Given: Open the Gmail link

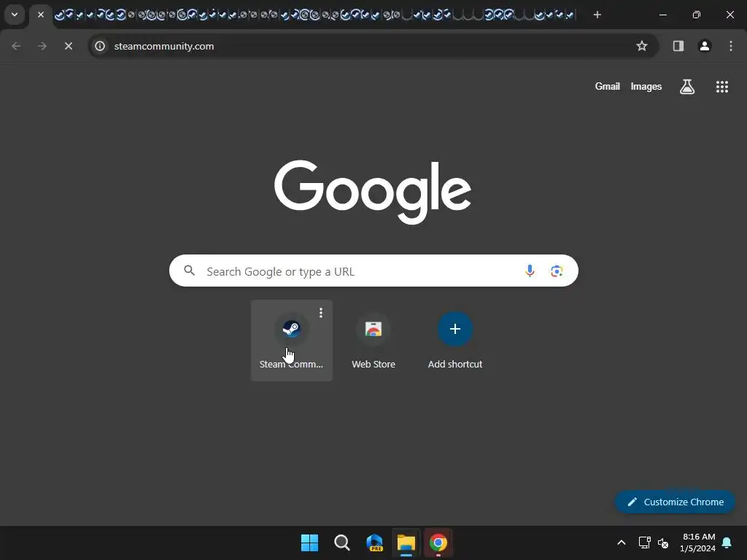Looking at the screenshot, I should coord(608,86).
